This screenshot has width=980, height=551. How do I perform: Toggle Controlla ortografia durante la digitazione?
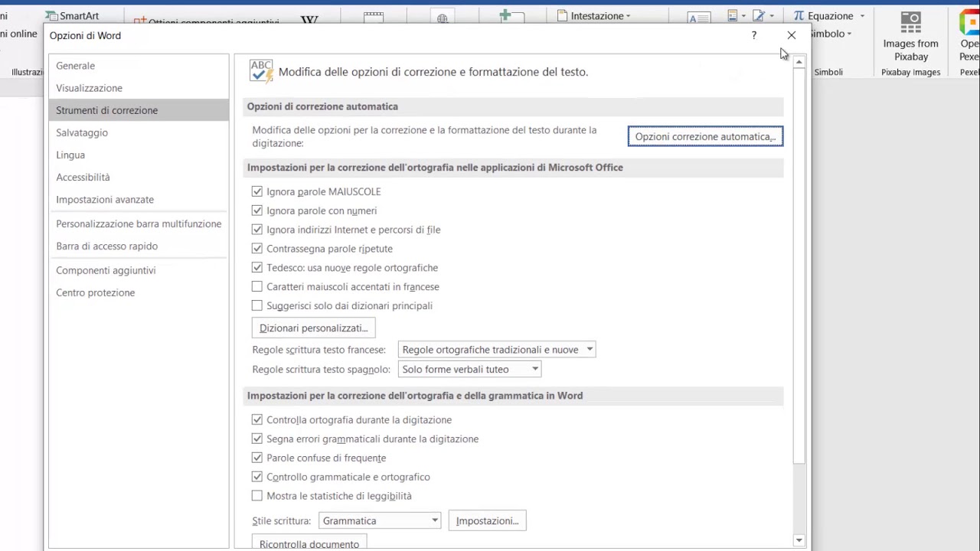[x=257, y=419]
